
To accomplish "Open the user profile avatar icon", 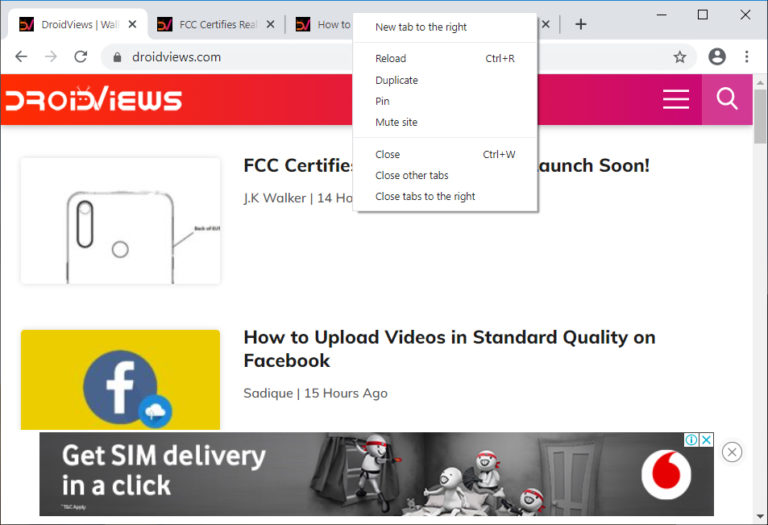I will [717, 57].
